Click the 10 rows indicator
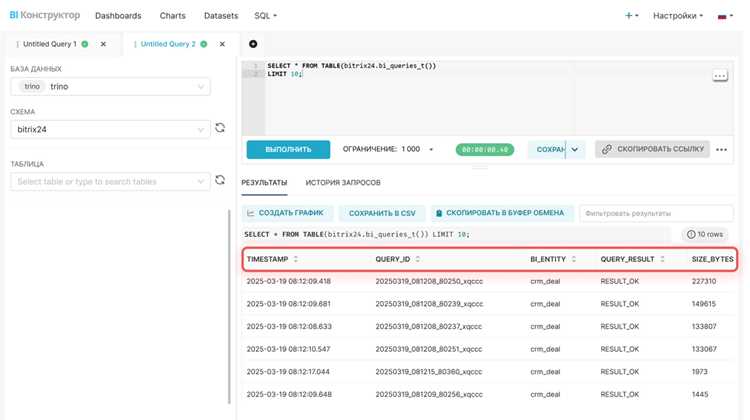The image size is (750, 420). (705, 234)
